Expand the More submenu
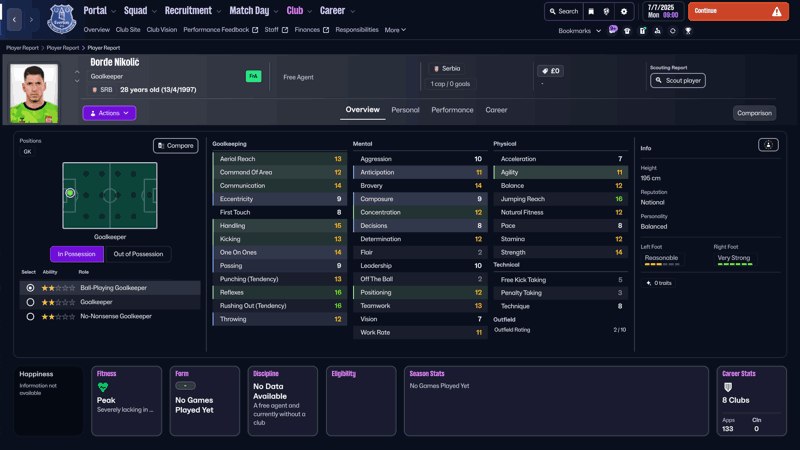800x450 pixels. click(395, 30)
